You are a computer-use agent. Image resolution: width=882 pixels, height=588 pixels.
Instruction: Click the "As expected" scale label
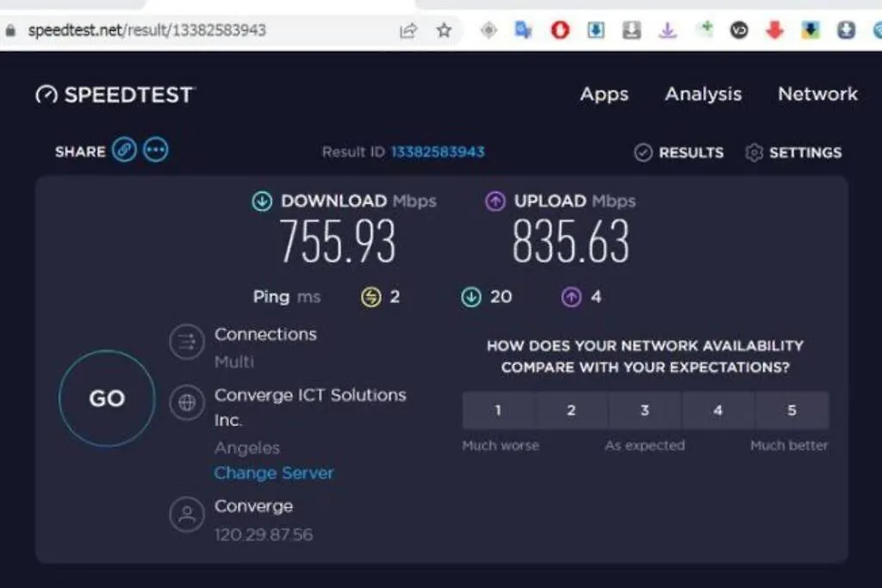click(x=645, y=446)
